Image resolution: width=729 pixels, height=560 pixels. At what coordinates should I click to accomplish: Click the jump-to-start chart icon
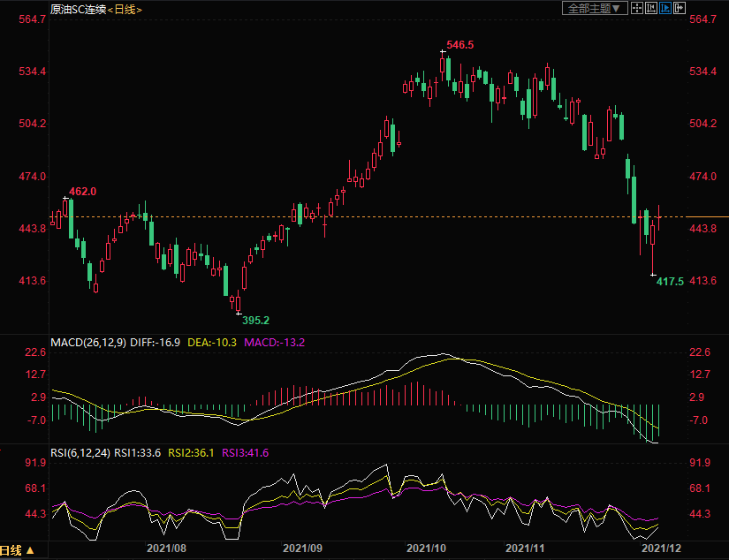(651, 8)
